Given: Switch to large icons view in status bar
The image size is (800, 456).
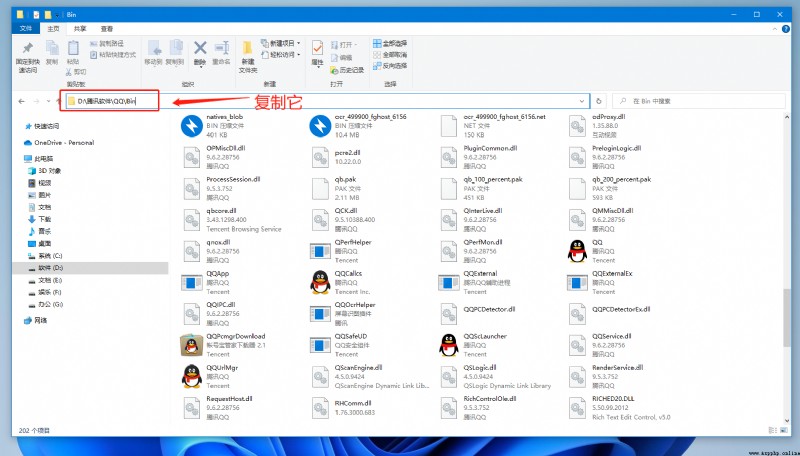Looking at the screenshot, I should (783, 430).
